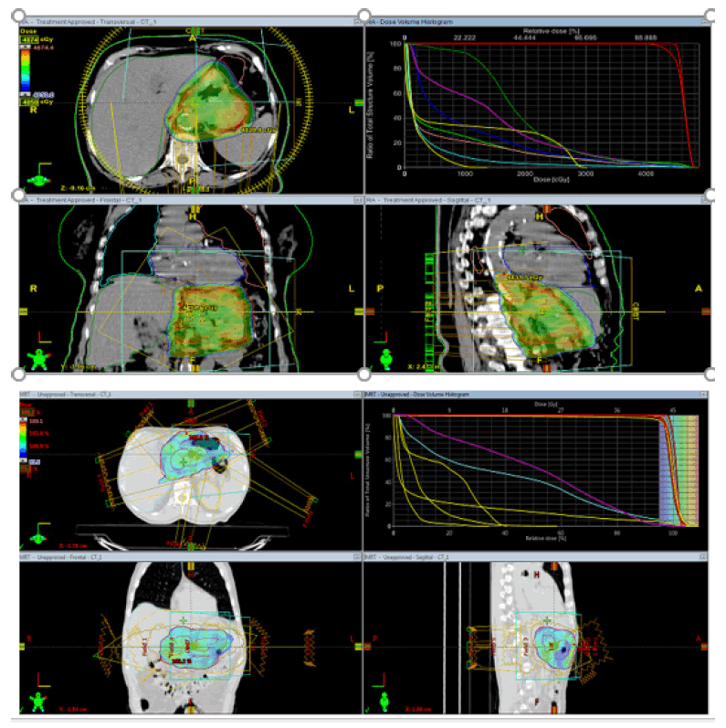Click the right red plane handle in the Unapproved Sagittal view
The height and width of the screenshot is (728, 726).
pos(705,647)
